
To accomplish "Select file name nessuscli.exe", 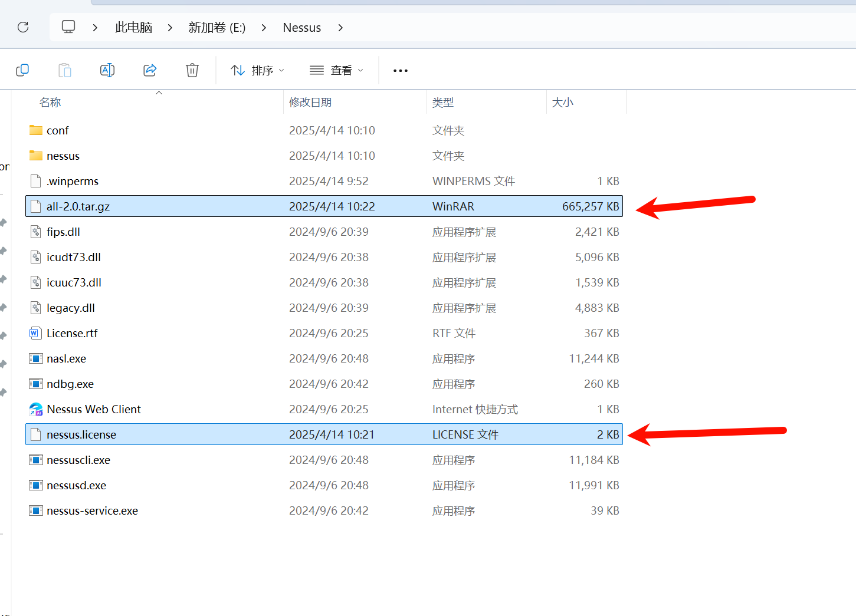I will tap(78, 460).
